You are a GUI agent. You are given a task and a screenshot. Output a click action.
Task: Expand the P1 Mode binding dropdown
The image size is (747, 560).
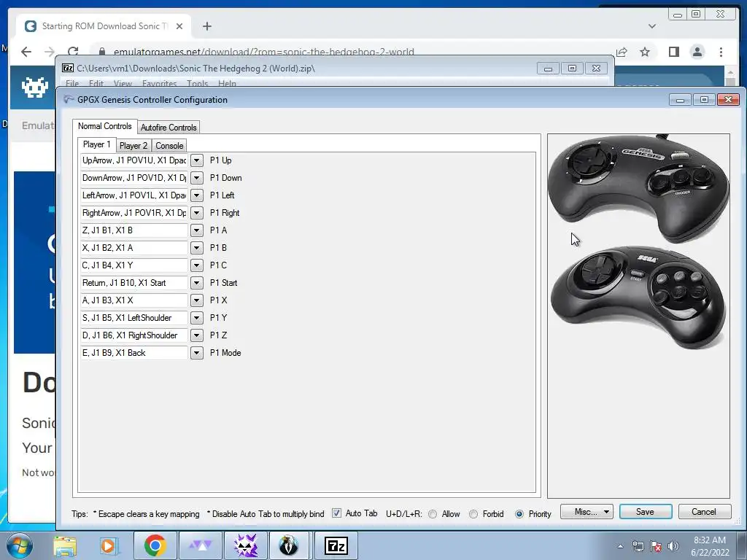click(196, 353)
